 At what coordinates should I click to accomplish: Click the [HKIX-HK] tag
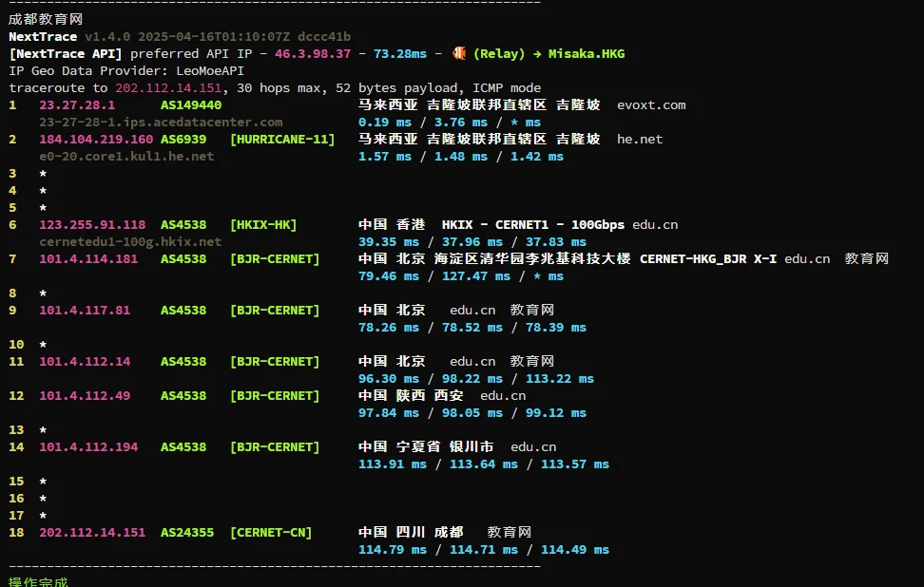click(x=262, y=224)
